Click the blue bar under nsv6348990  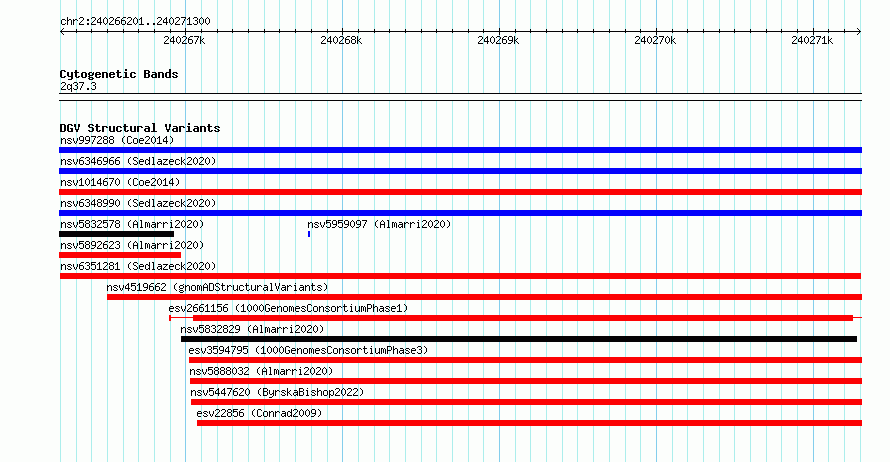(460, 213)
